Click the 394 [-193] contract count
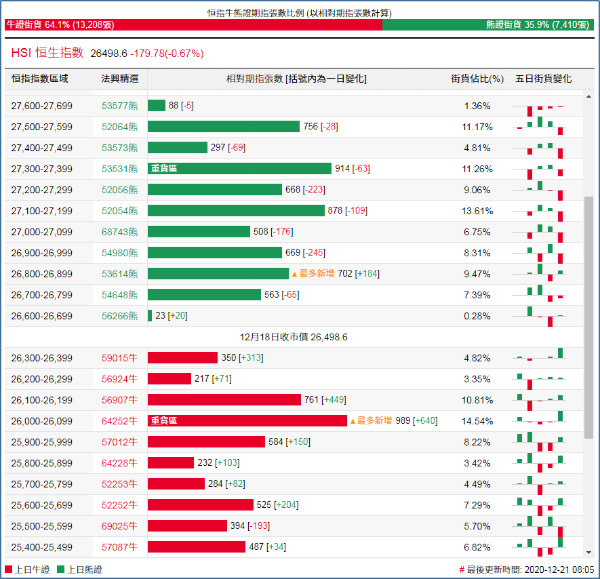Screen dimensions: 600x579 tap(250, 526)
